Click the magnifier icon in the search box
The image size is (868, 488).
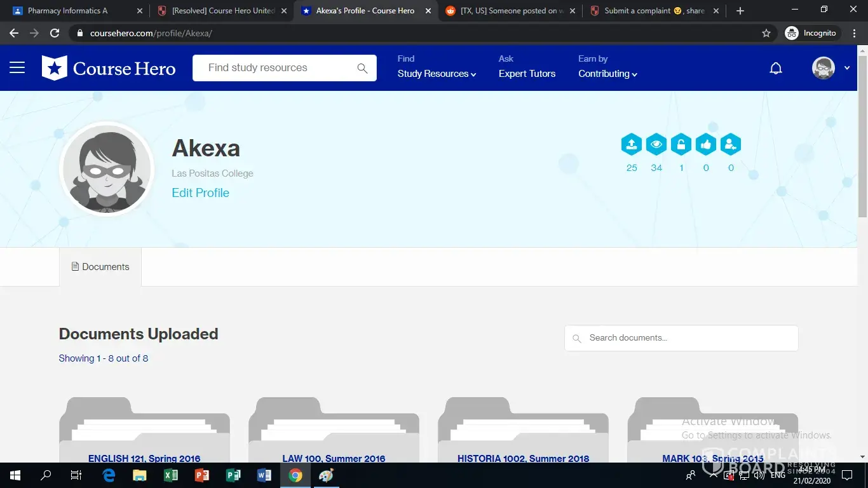pyautogui.click(x=362, y=68)
